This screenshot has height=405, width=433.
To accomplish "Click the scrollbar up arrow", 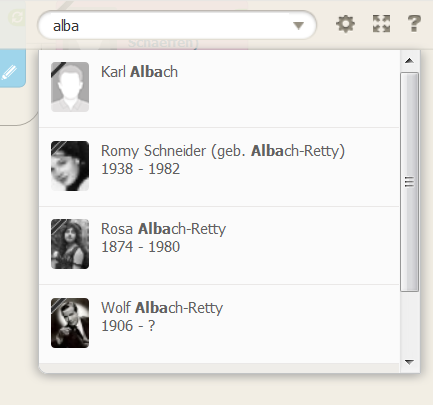I will tap(409, 61).
